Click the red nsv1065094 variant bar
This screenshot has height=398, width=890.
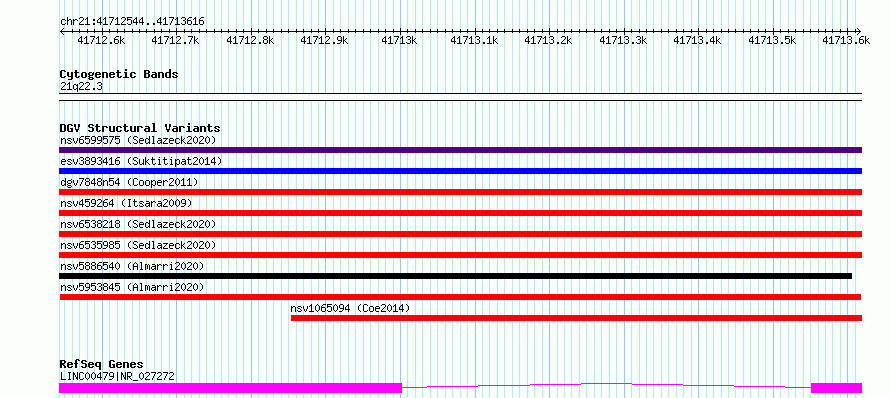tap(576, 318)
